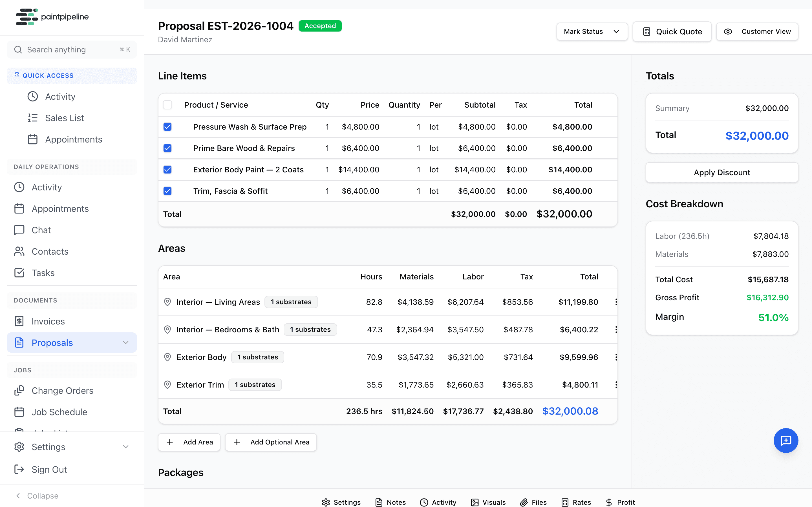Open the Job Schedule calendar icon
Image resolution: width=812 pixels, height=507 pixels.
tap(19, 412)
